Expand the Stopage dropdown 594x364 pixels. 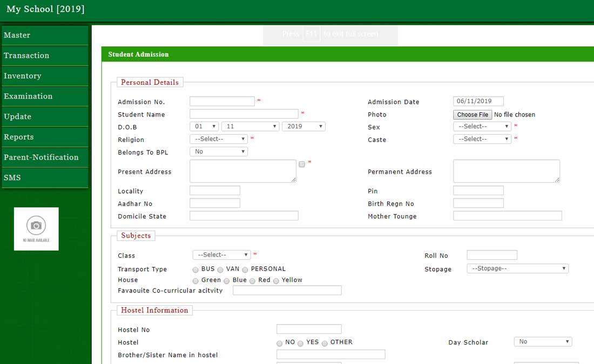pyautogui.click(x=517, y=268)
